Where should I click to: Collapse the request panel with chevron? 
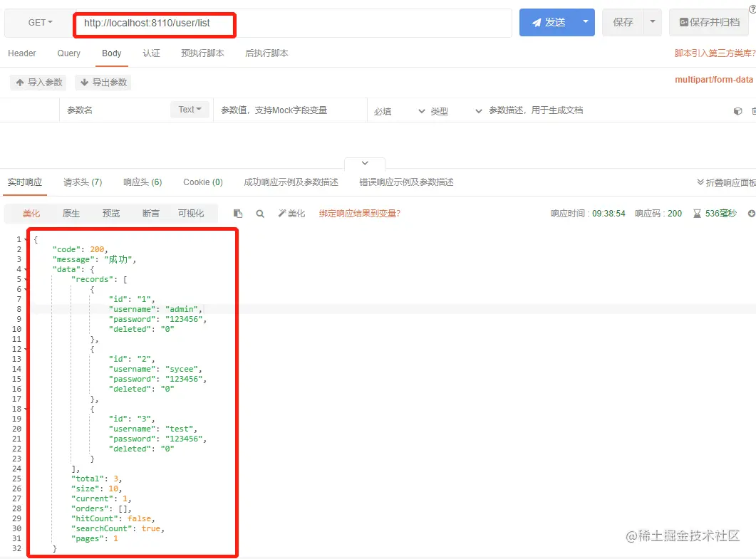tap(365, 163)
